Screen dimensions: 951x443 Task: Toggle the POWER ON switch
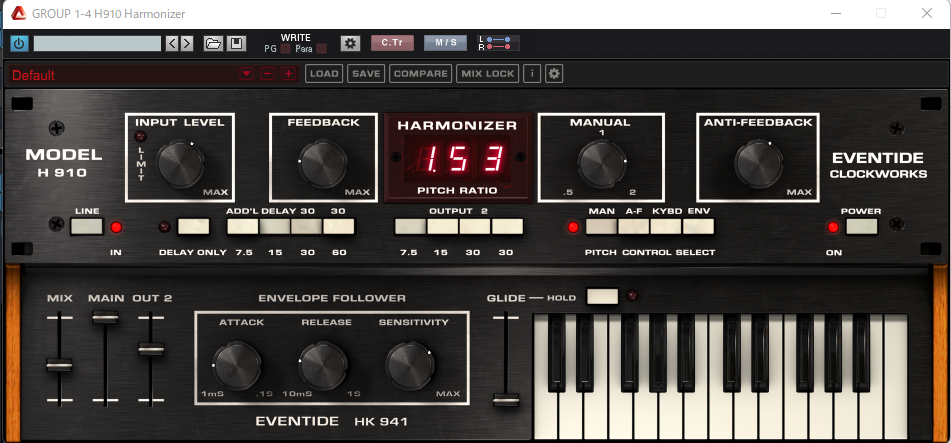861,226
